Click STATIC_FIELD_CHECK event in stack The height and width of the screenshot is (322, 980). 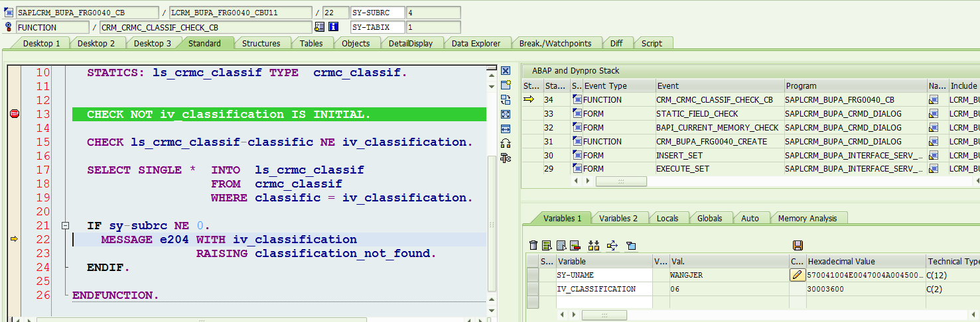pos(697,113)
